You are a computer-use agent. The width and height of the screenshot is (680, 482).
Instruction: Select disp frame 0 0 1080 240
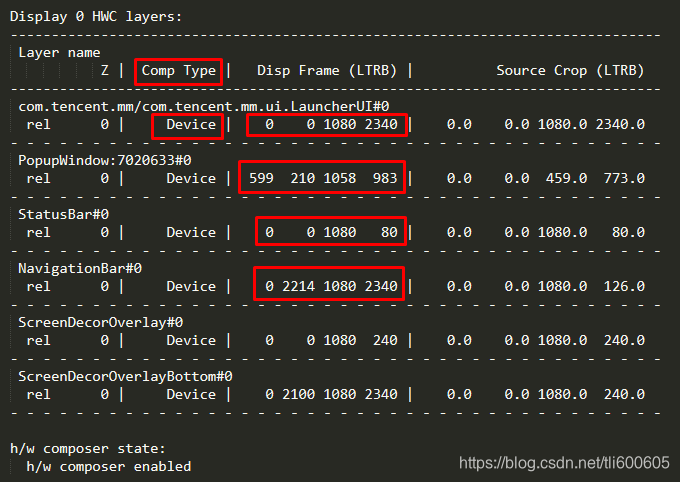click(x=331, y=341)
